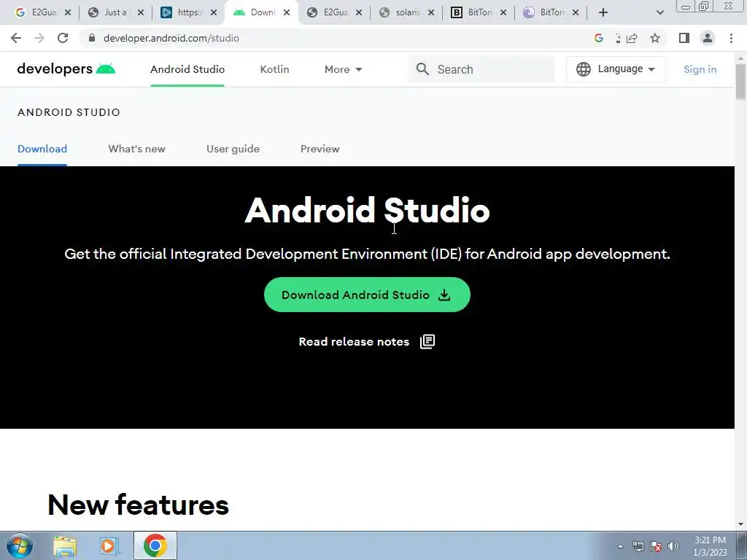
Task: Click Download Android Studio button
Action: pyautogui.click(x=367, y=295)
